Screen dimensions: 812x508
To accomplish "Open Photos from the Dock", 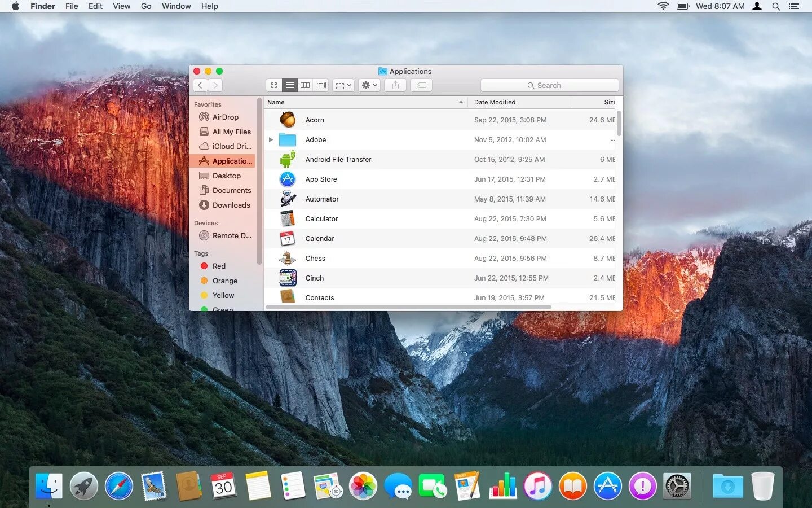I will tap(363, 486).
